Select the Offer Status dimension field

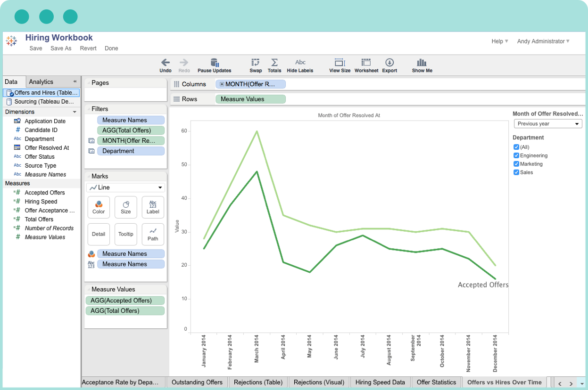[40, 157]
